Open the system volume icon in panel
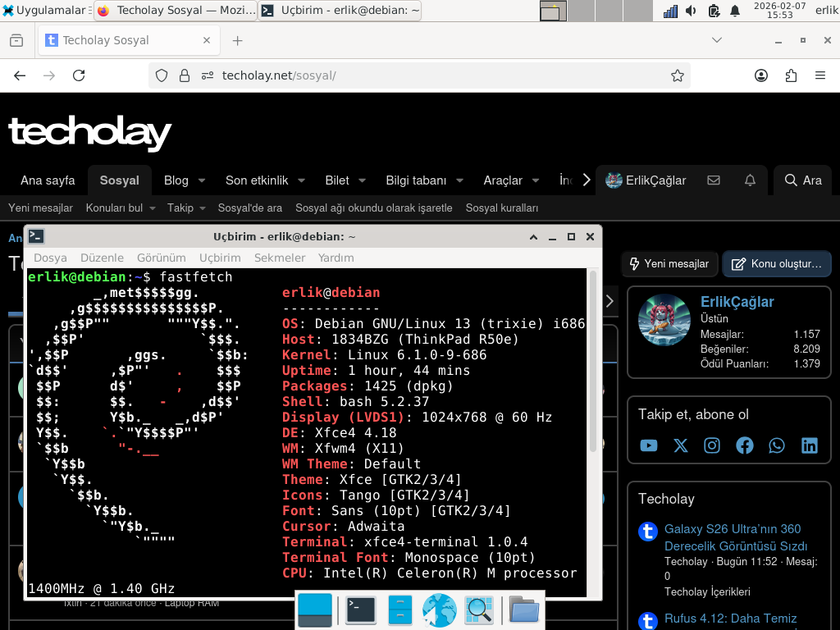The image size is (840, 630). (691, 11)
